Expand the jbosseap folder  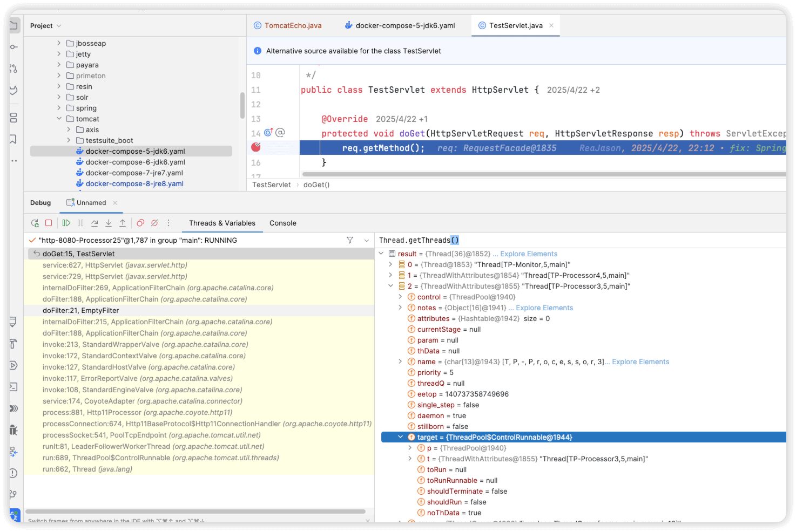(59, 43)
